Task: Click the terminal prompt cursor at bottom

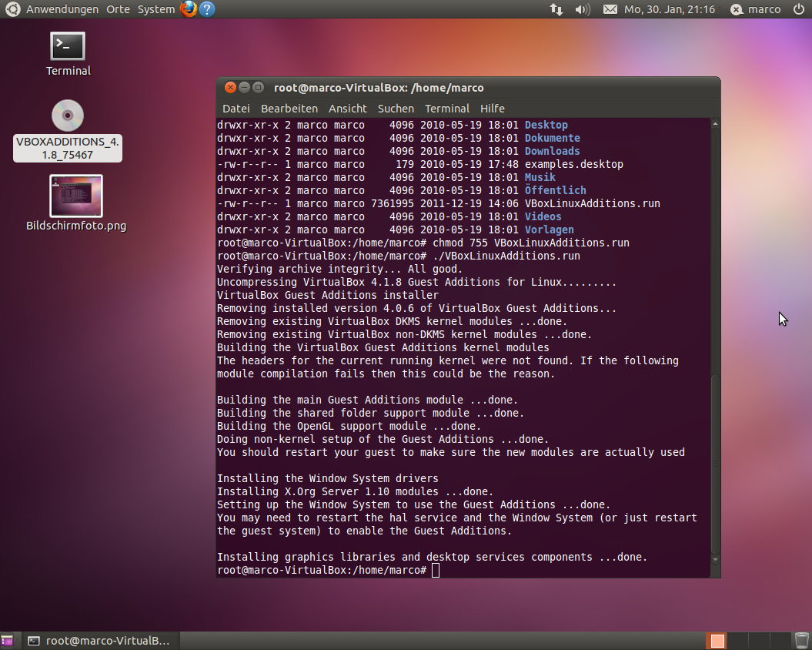Action: click(x=436, y=570)
